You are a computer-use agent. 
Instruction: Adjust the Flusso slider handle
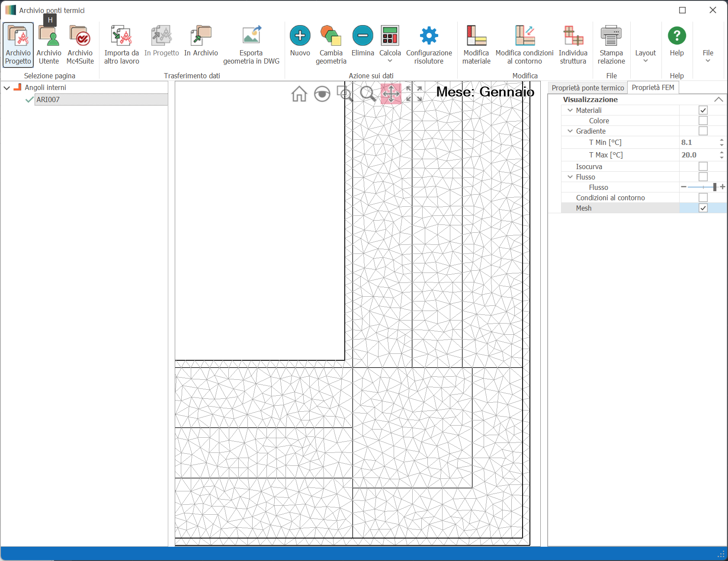click(715, 187)
